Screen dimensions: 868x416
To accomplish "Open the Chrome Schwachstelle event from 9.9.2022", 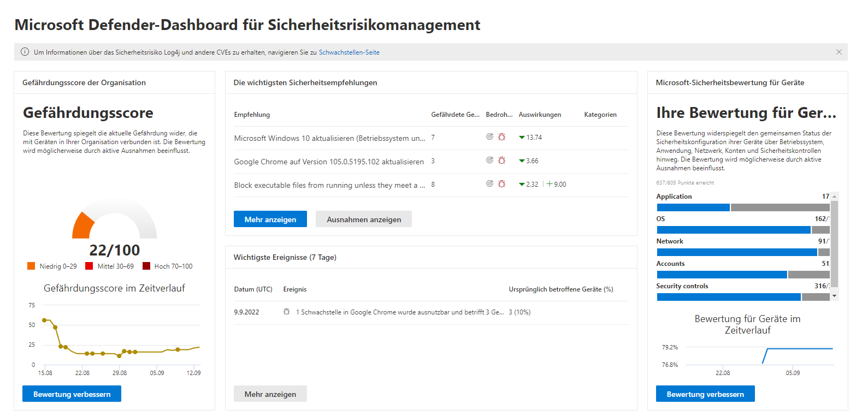I will pos(400,312).
